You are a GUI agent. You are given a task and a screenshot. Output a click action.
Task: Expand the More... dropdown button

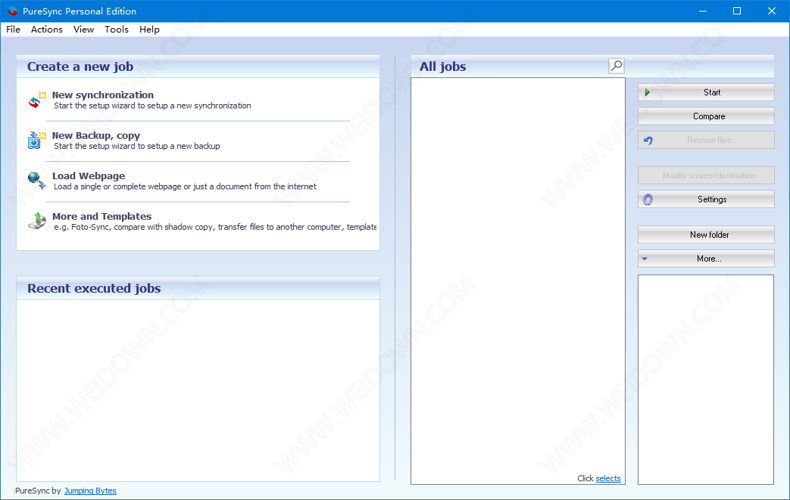[x=706, y=259]
